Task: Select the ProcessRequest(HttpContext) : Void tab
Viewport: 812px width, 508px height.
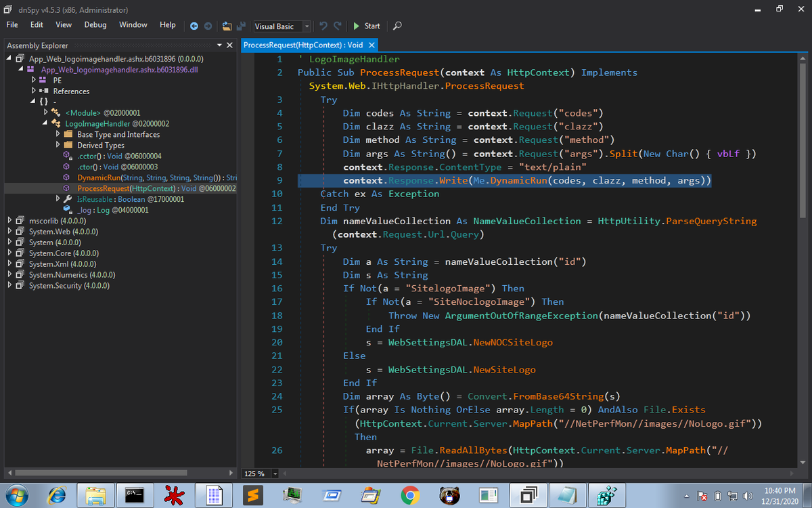Action: [x=302, y=45]
